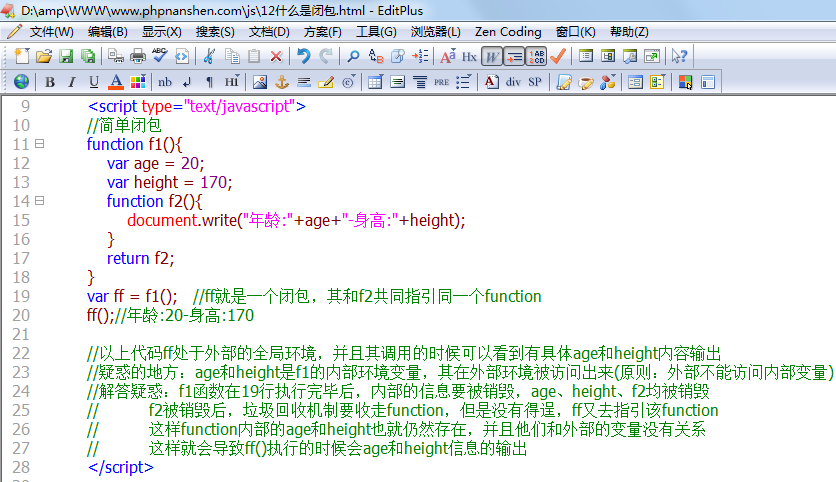This screenshot has height=482, width=836.
Task: Toggle the line number display button
Action: click(536, 56)
